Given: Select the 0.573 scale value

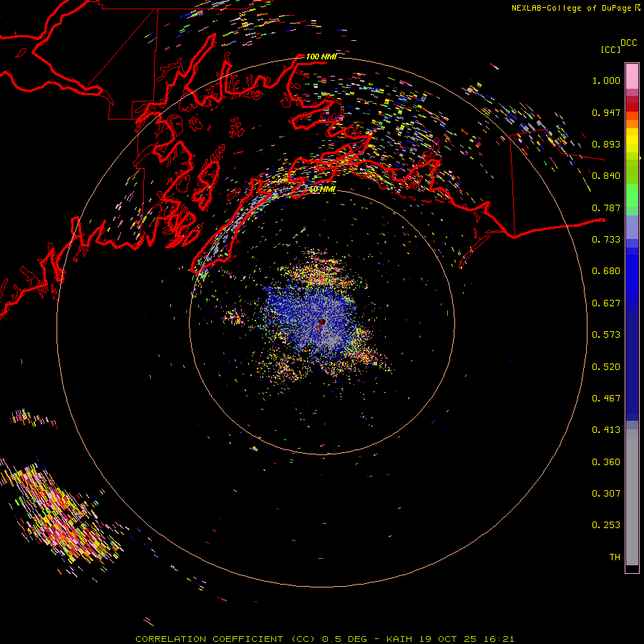Looking at the screenshot, I should pos(606,335).
